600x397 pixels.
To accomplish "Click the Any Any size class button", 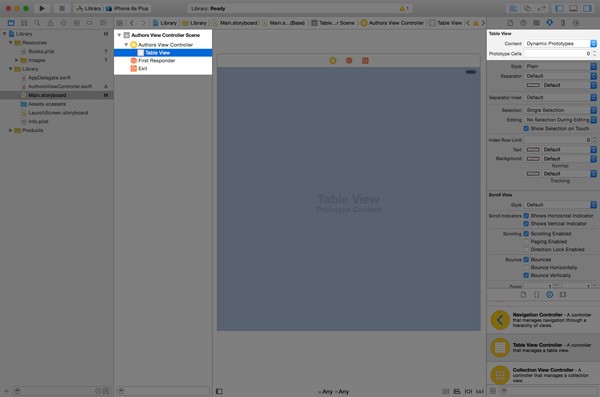I will pyautogui.click(x=334, y=392).
